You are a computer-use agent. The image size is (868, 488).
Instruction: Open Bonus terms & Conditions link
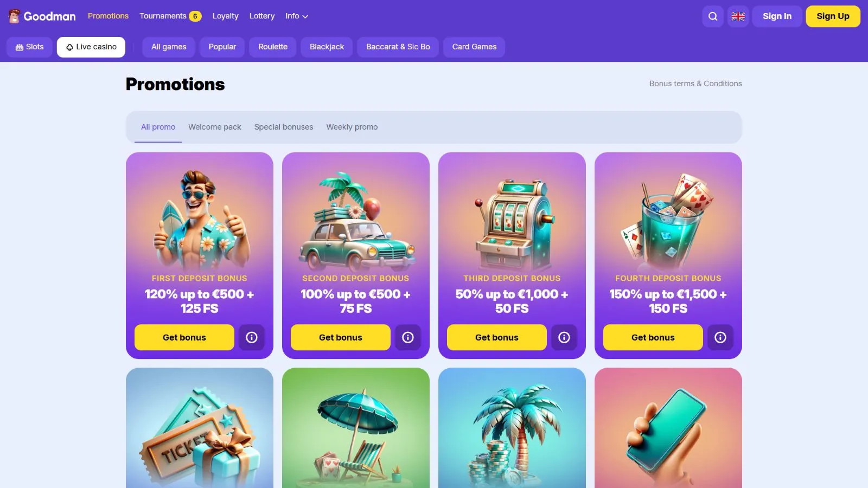(695, 84)
